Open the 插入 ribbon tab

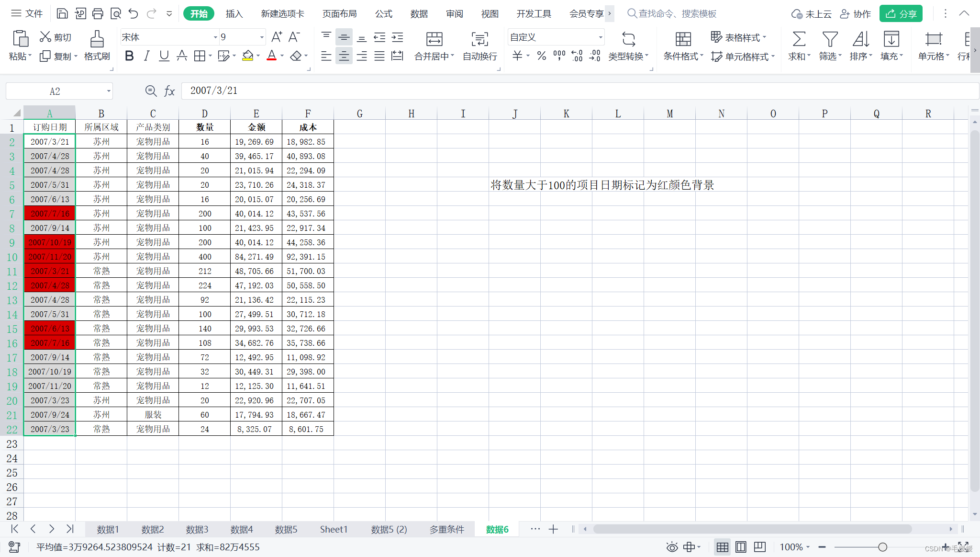click(234, 13)
